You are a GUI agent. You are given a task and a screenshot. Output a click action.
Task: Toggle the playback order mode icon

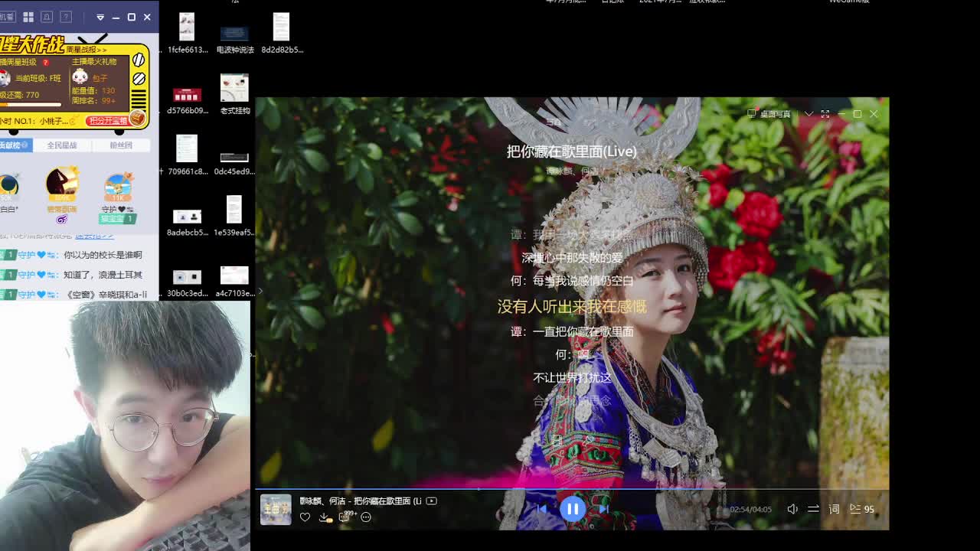pos(813,509)
